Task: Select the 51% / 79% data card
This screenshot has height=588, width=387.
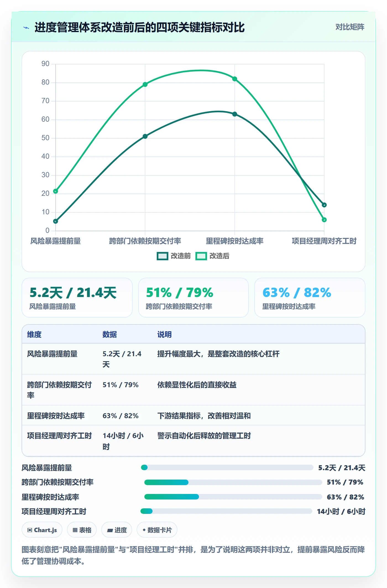Action: coord(193,298)
